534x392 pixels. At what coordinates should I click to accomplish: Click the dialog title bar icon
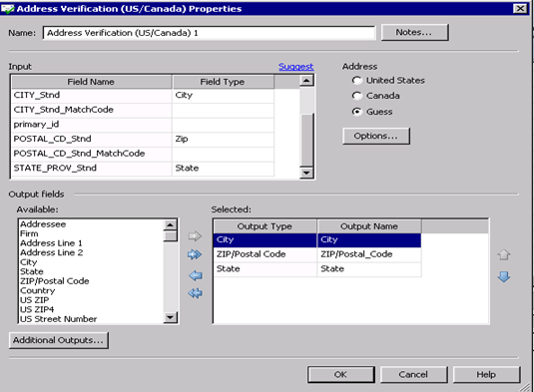(8, 9)
